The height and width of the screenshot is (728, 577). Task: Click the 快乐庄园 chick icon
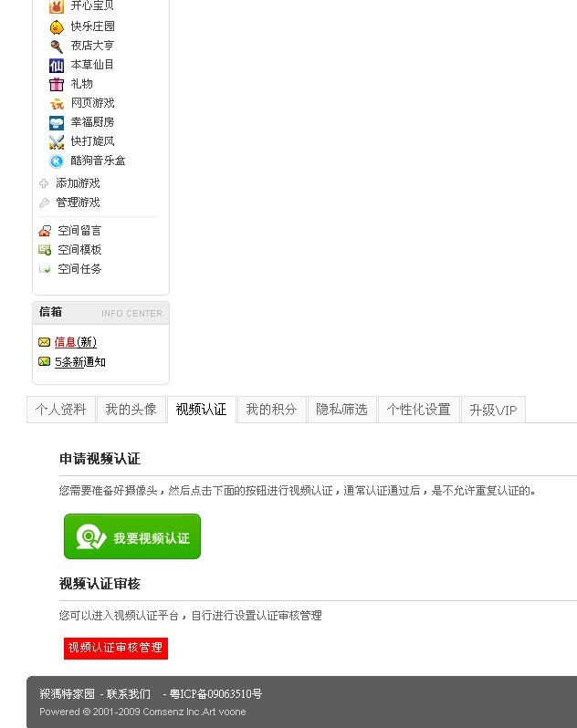pos(57,27)
